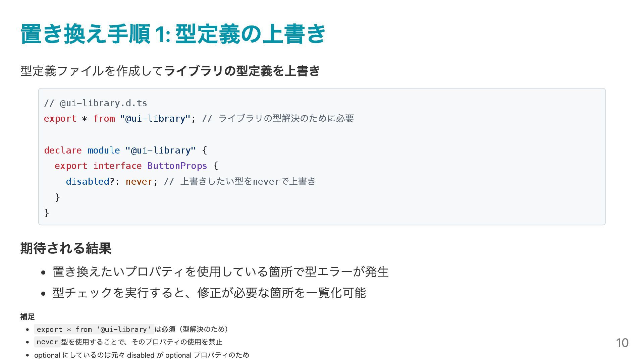
Task: Click the 'module' keyword in code
Action: pos(103,150)
